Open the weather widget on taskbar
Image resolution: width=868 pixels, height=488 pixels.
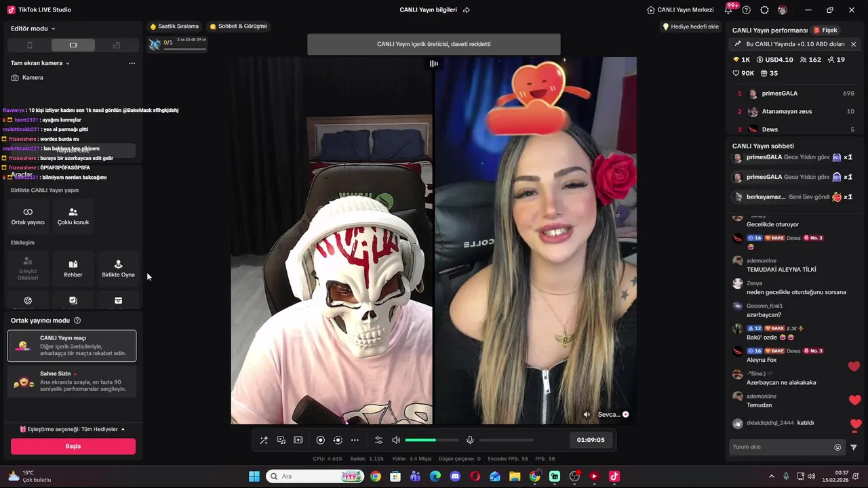[x=29, y=476]
